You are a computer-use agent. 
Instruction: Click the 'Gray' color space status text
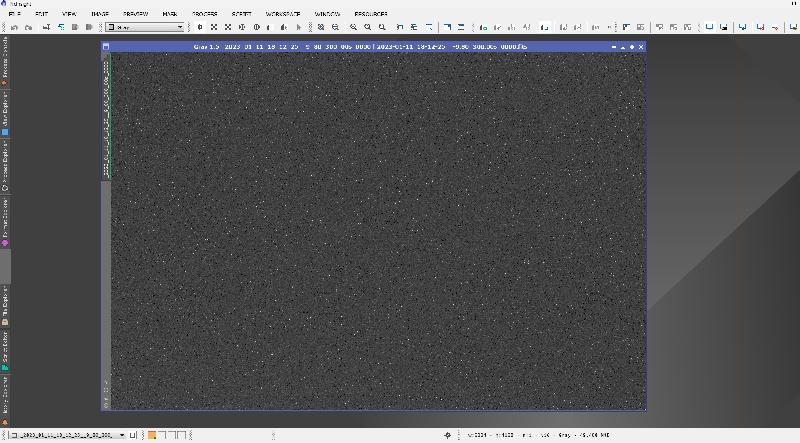tap(564, 435)
